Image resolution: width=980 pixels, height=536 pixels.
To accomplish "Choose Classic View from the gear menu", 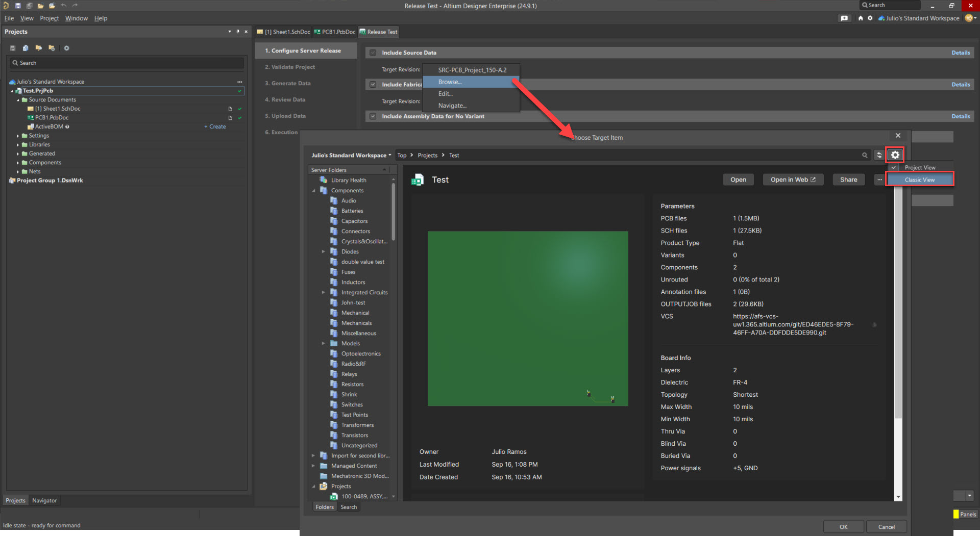I will (x=919, y=180).
